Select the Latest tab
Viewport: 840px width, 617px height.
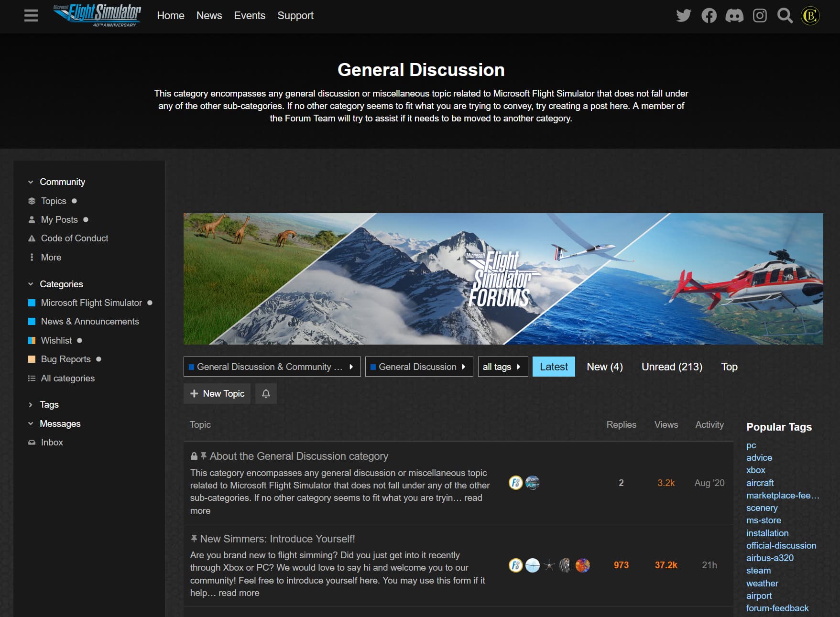coord(554,367)
